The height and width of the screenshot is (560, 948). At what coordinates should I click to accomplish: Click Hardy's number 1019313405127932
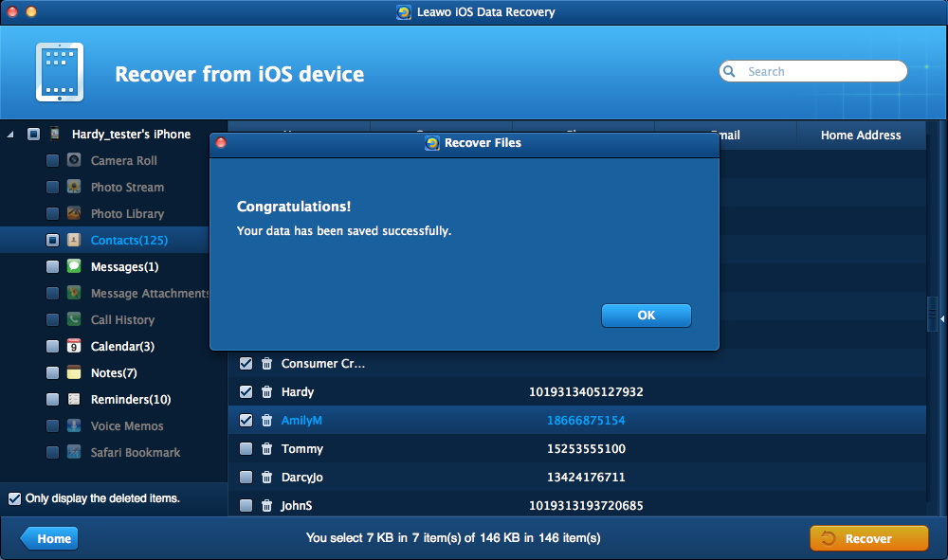point(586,392)
